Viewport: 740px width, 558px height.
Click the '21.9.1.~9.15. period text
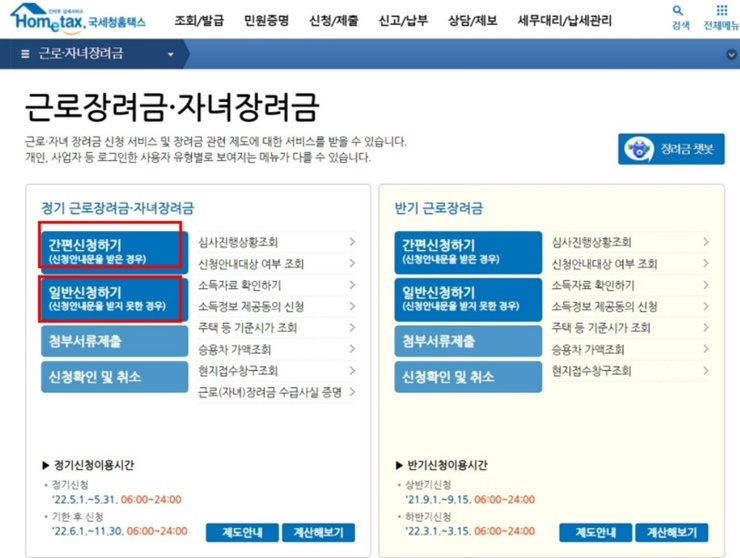point(438,499)
